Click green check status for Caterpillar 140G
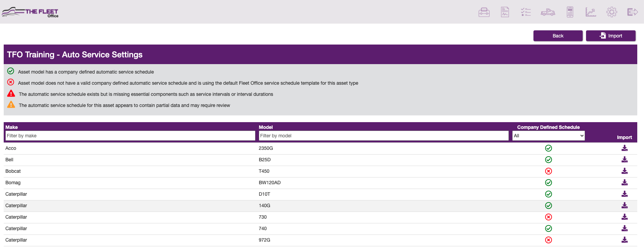The image size is (644, 248). click(548, 205)
